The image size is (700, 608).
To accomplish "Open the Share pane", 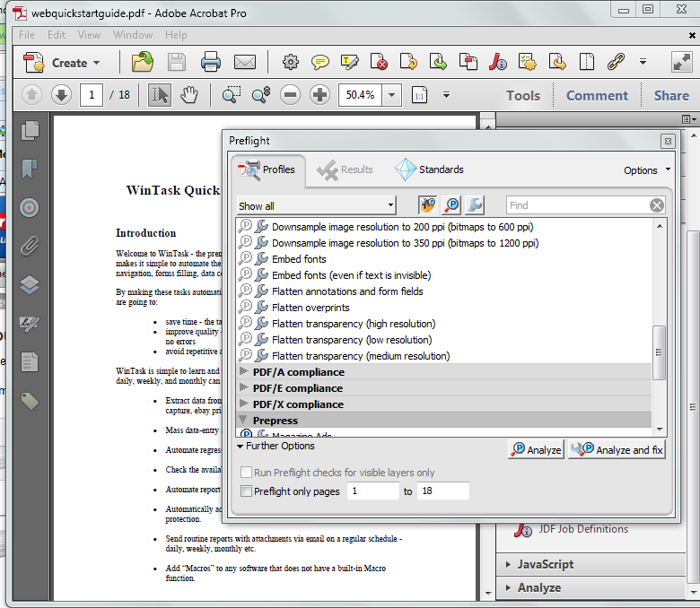I will click(671, 95).
